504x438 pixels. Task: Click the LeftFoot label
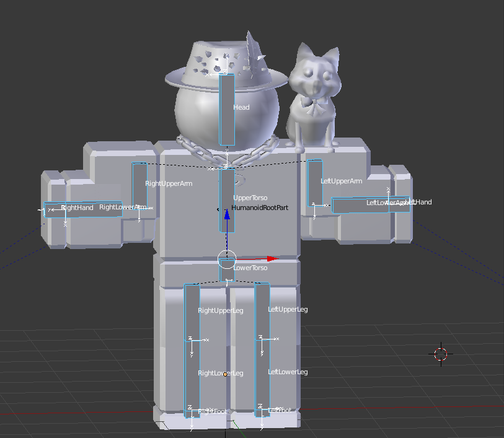[278, 410]
